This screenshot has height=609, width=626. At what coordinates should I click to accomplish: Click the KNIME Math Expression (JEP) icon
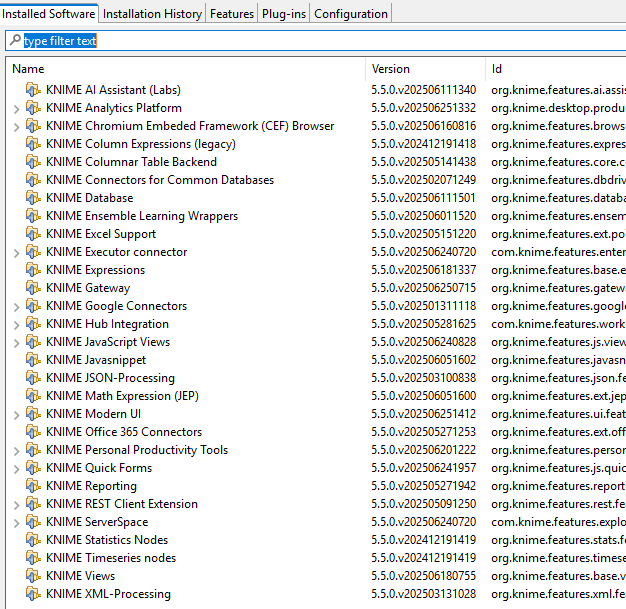[x=33, y=395]
